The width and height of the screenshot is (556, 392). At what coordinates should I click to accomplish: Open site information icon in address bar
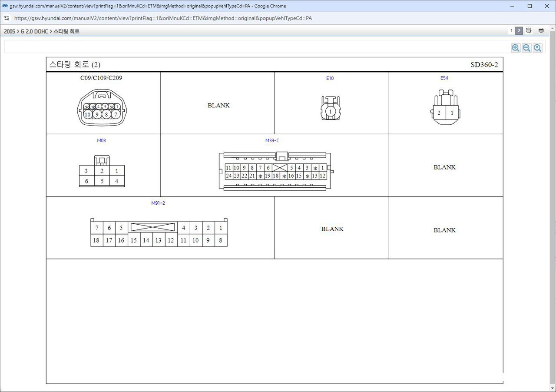7,18
